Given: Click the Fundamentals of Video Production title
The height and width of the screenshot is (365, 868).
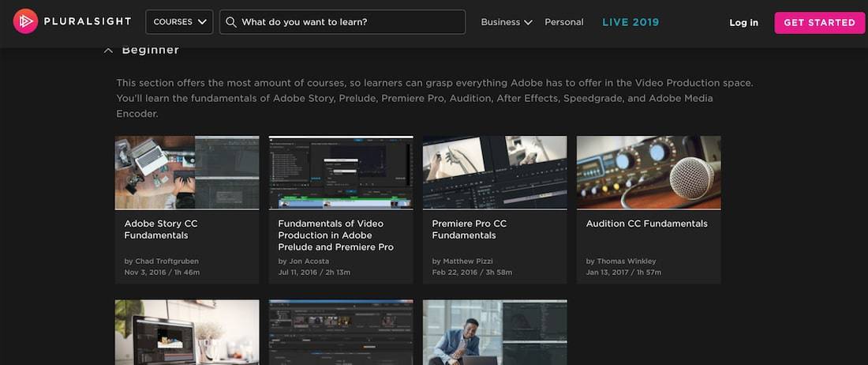Looking at the screenshot, I should tap(335, 235).
